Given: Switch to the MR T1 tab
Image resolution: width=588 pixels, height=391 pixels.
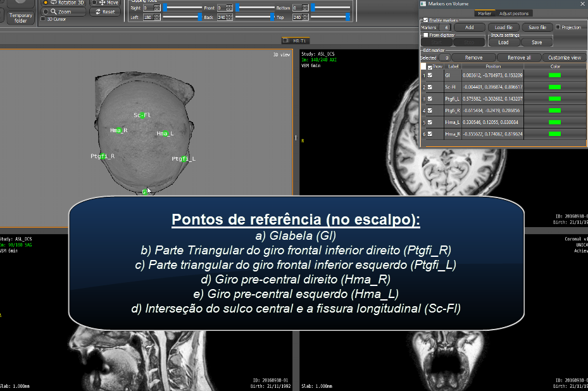Looking at the screenshot, I should (x=296, y=40).
